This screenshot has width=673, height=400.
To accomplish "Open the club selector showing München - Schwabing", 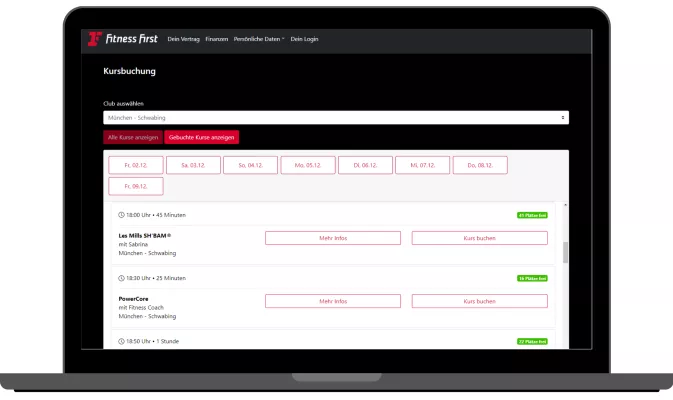I will [x=336, y=117].
